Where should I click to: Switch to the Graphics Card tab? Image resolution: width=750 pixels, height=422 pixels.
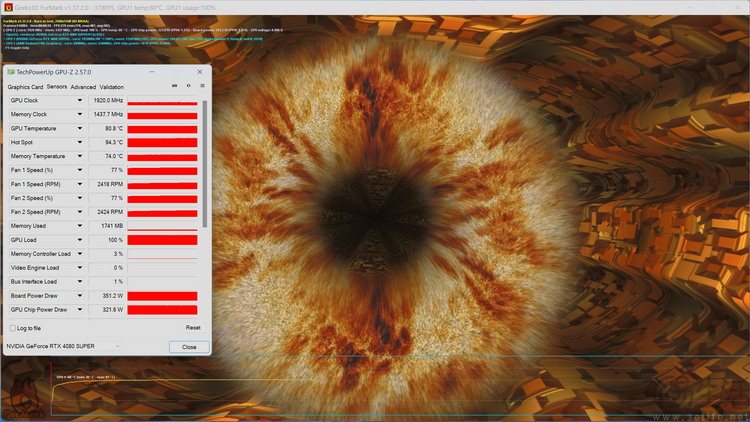click(25, 87)
